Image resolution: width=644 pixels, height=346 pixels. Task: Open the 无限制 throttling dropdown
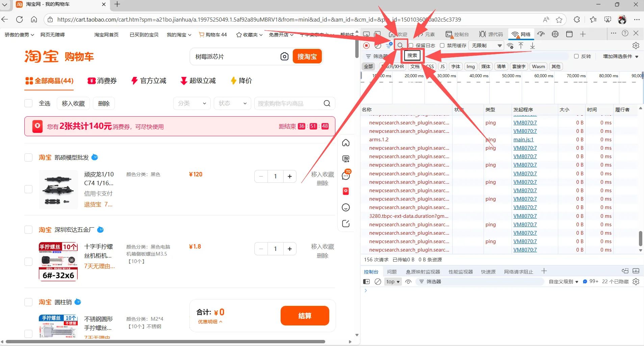(486, 46)
